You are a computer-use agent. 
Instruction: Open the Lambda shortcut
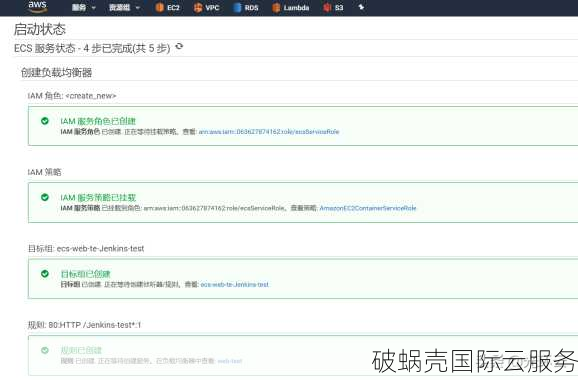290,7
